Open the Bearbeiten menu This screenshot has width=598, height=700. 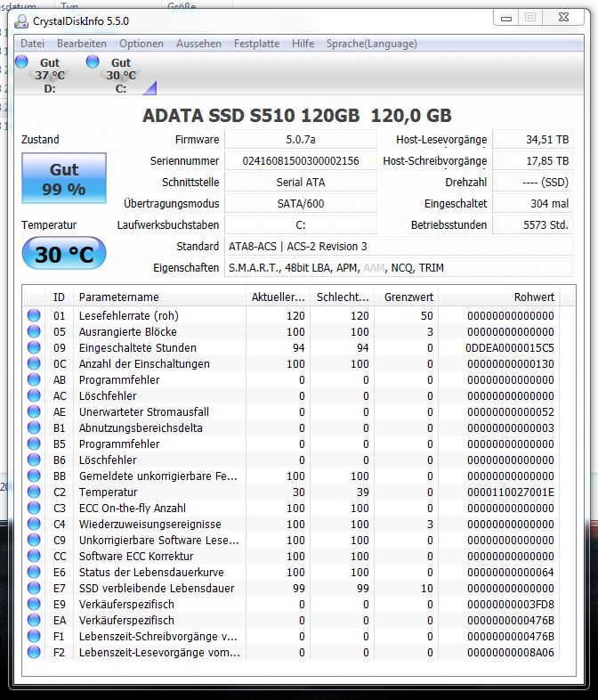tap(82, 44)
